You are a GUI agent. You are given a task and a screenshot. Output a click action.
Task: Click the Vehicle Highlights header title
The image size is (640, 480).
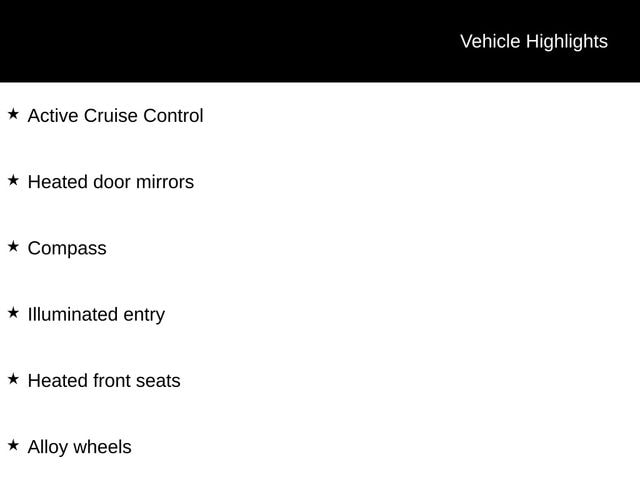[x=533, y=42]
